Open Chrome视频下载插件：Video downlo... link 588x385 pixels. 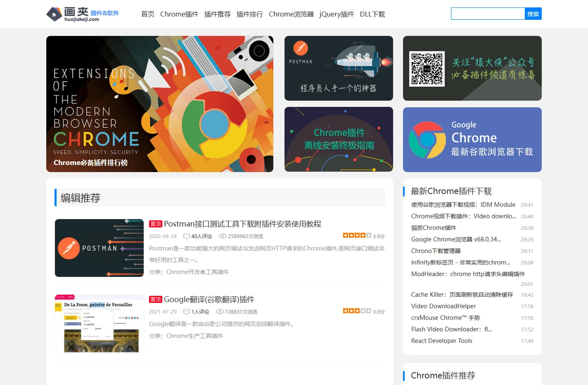(x=464, y=216)
